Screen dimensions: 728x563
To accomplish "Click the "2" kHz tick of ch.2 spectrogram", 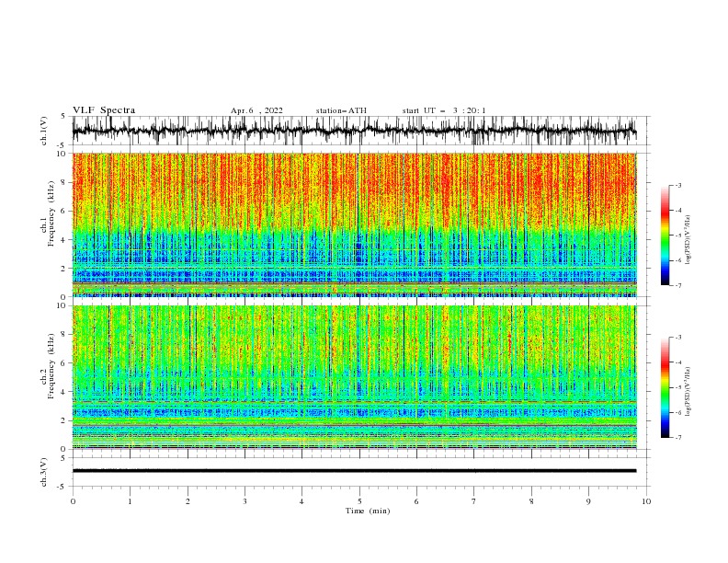I will (63, 420).
